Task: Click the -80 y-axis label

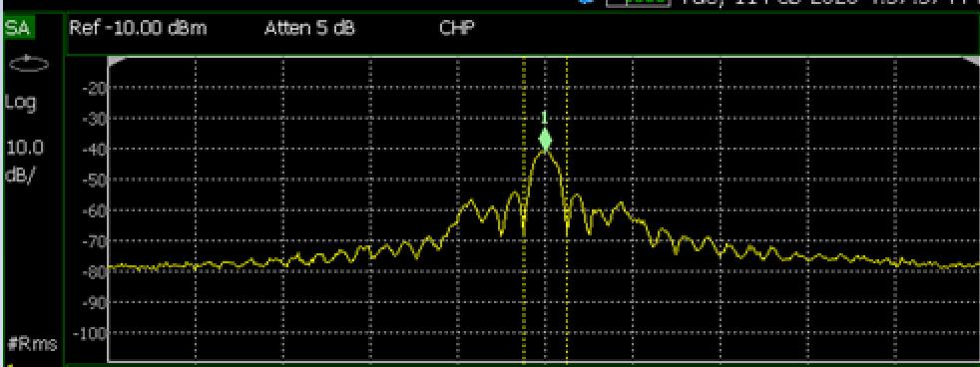Action: coord(95,272)
